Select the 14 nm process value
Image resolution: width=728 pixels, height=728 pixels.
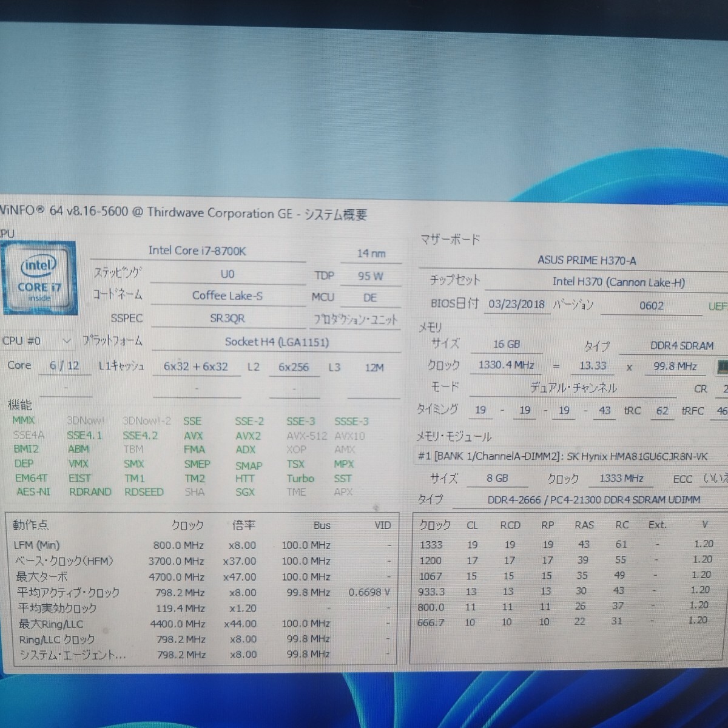pos(371,254)
